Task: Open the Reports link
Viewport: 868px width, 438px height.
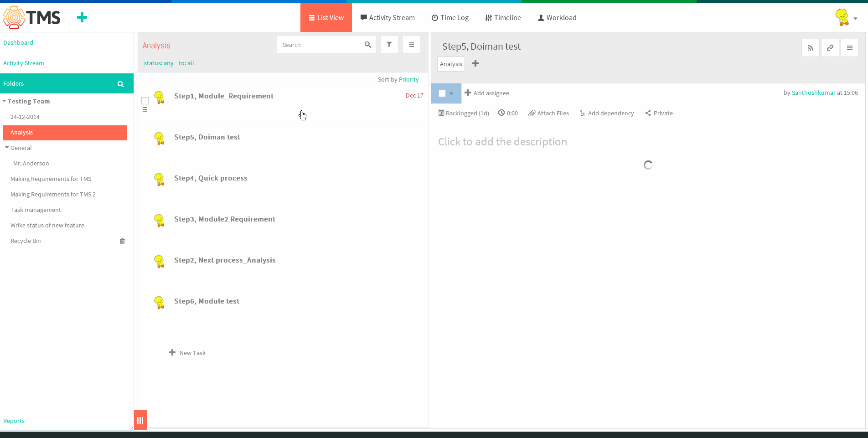Action: (14, 421)
